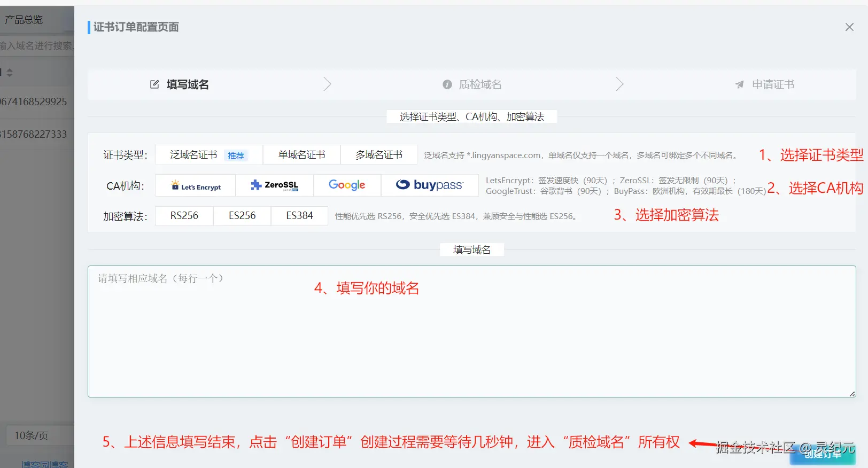Screen dimensions: 868x468
Task: Choose Let's Encrypt as the CA
Action: [x=196, y=185]
